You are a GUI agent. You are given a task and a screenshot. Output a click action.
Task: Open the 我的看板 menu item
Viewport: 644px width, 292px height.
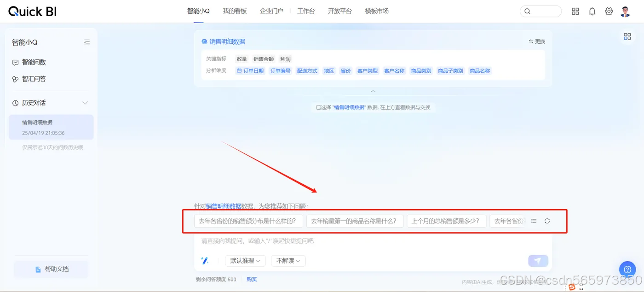(x=235, y=11)
